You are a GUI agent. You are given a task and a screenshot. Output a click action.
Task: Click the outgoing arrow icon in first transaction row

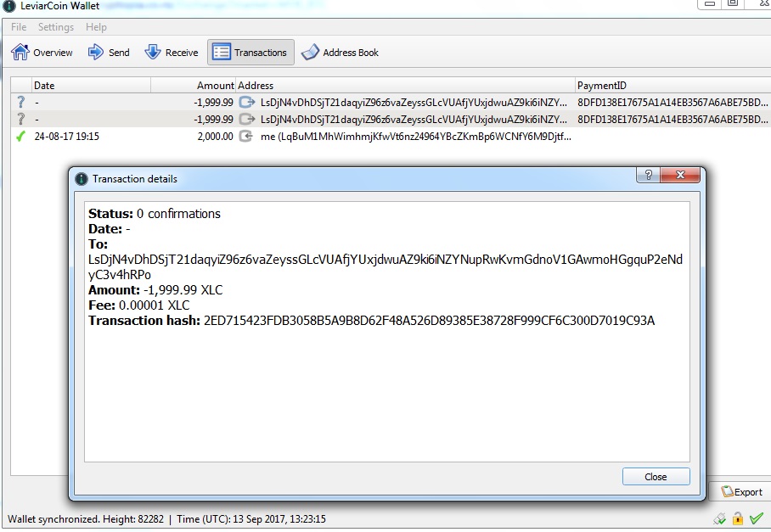[247, 102]
